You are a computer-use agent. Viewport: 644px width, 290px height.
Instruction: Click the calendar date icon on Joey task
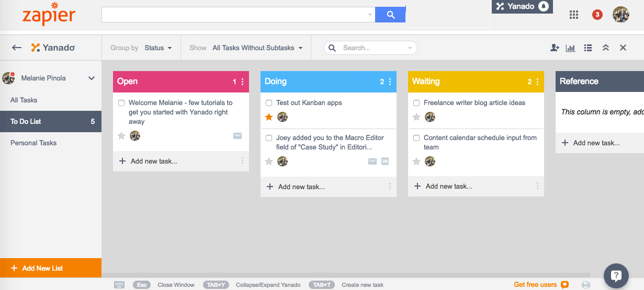pyautogui.click(x=385, y=161)
